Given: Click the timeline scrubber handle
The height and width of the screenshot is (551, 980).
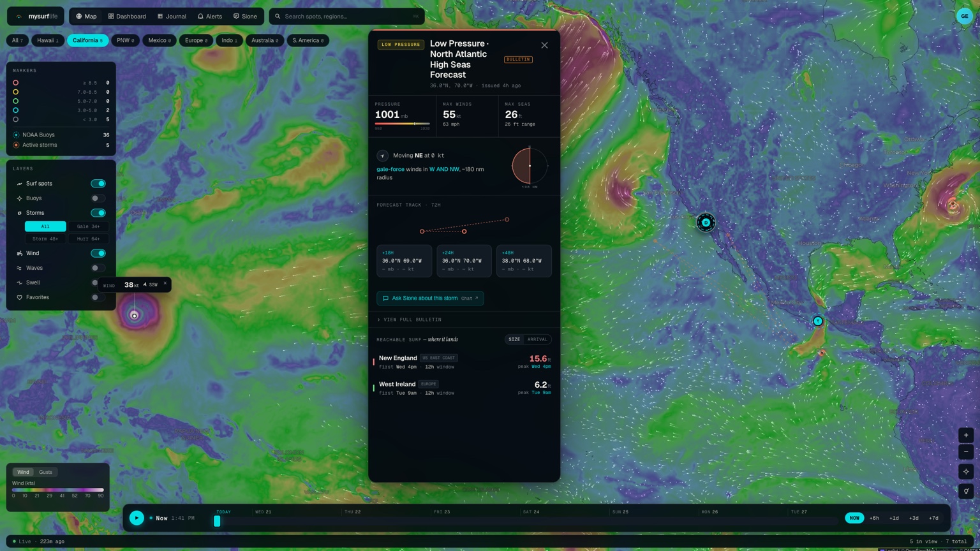Looking at the screenshot, I should (217, 521).
